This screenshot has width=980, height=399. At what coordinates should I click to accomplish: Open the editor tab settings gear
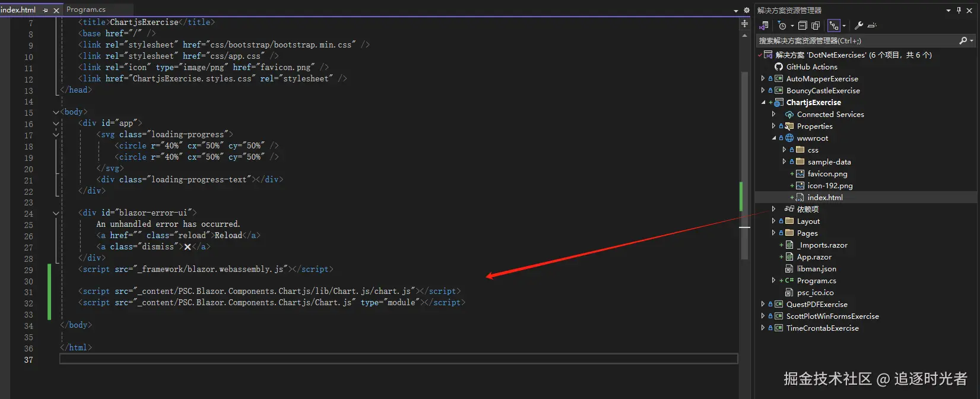pos(746,10)
